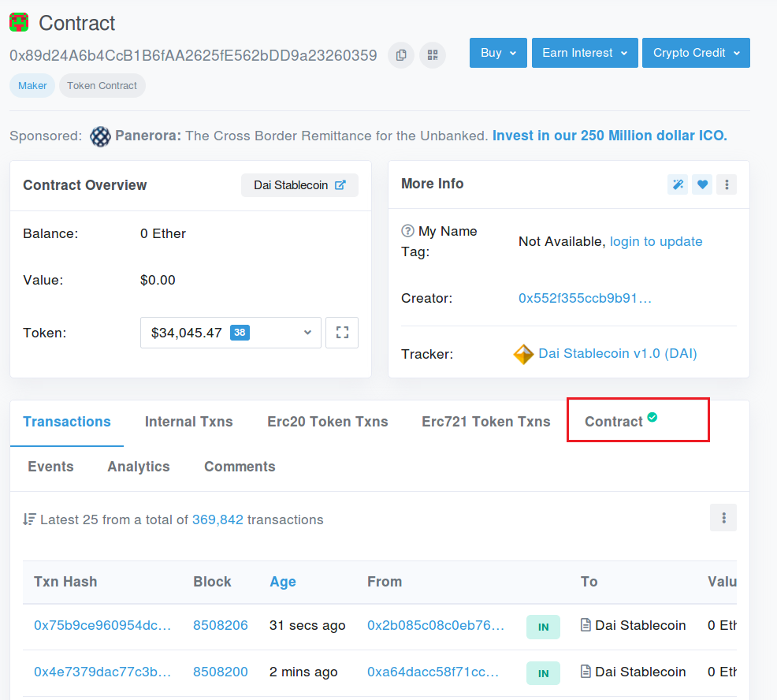Open the Erc20 Token Txns tab

(328, 422)
